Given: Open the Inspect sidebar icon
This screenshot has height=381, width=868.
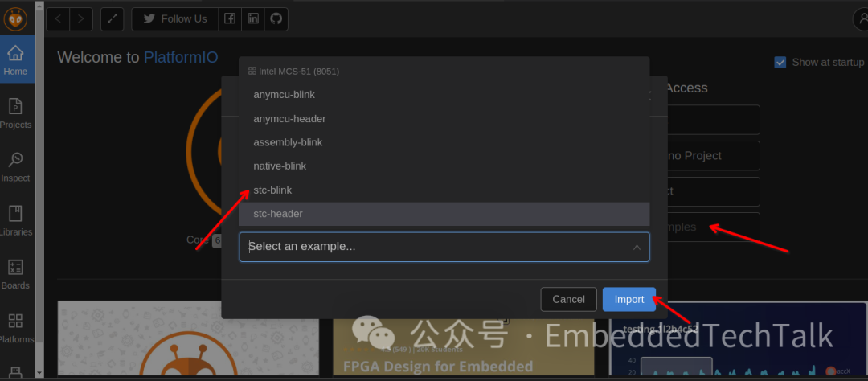Looking at the screenshot, I should point(15,166).
